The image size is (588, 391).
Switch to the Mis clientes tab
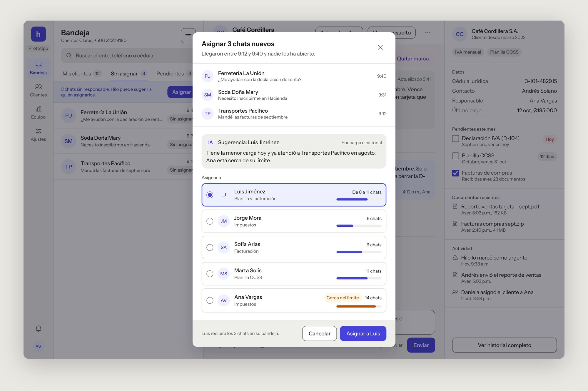point(82,73)
